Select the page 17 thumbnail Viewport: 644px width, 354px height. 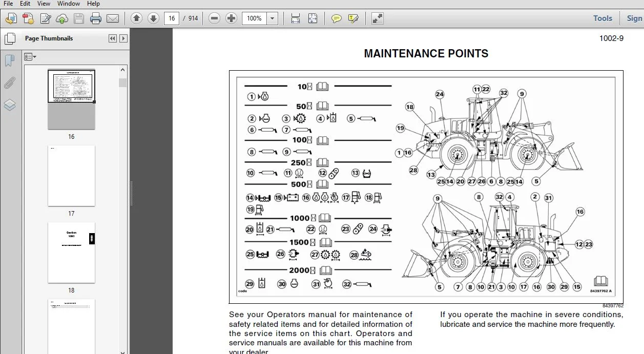click(71, 176)
